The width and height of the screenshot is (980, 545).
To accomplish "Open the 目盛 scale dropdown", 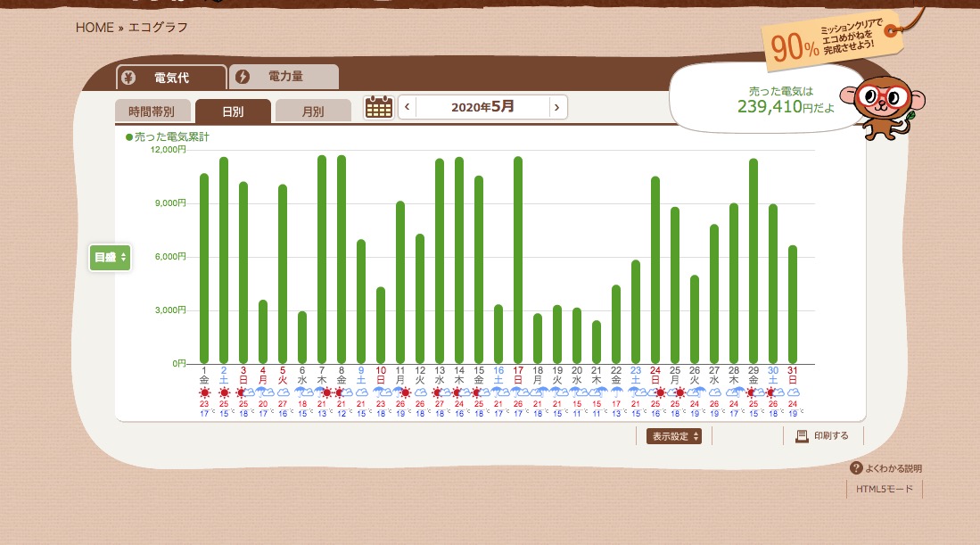I will (111, 258).
